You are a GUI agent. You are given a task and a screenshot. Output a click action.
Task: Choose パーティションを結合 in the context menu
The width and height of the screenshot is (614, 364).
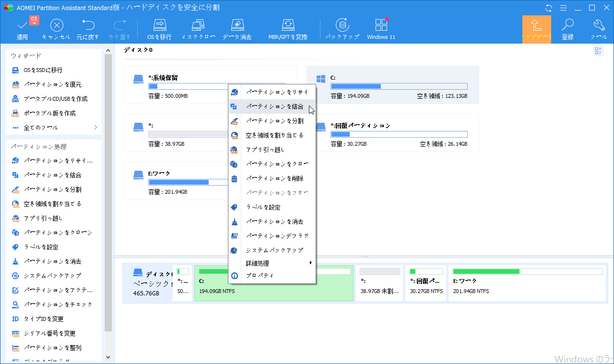[272, 106]
